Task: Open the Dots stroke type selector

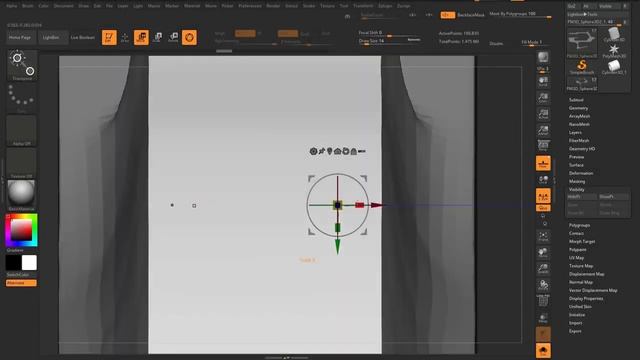Action: (x=22, y=98)
